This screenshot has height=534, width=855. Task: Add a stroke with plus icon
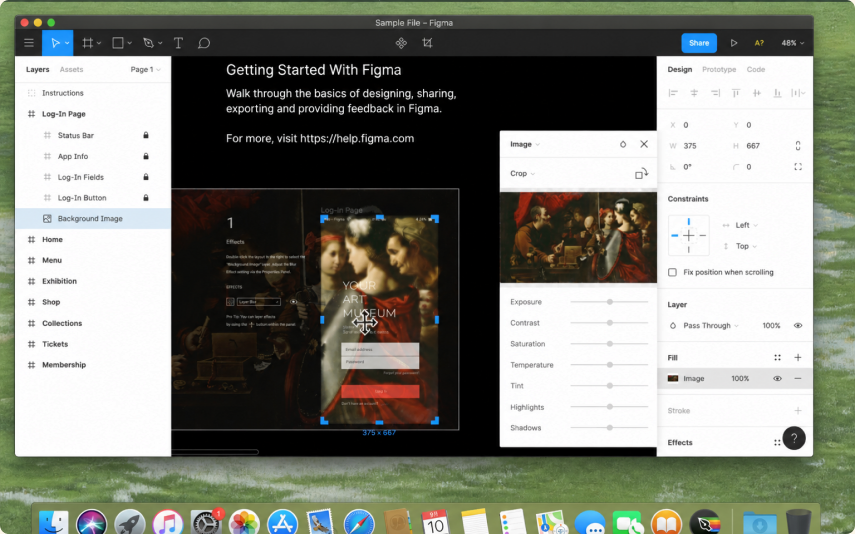click(798, 411)
